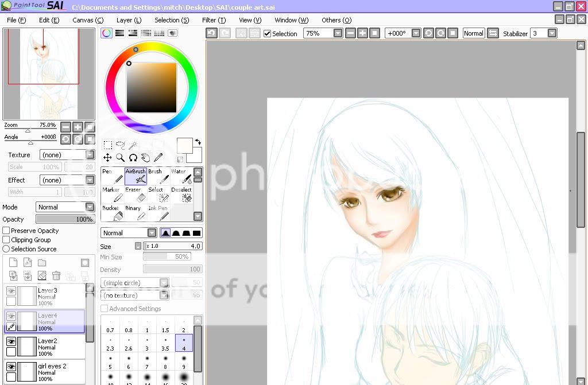Select the AirBrush tool
588x385 pixels.
(136, 177)
